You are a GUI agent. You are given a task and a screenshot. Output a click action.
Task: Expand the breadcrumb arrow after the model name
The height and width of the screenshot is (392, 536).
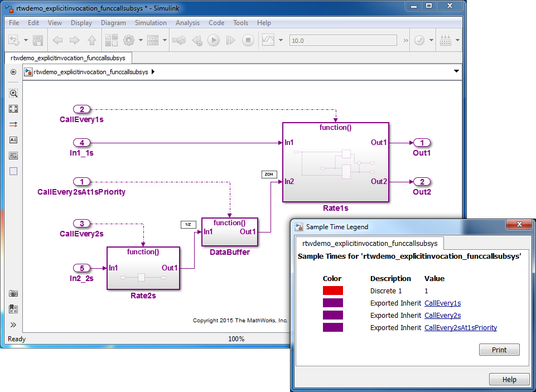[x=153, y=72]
